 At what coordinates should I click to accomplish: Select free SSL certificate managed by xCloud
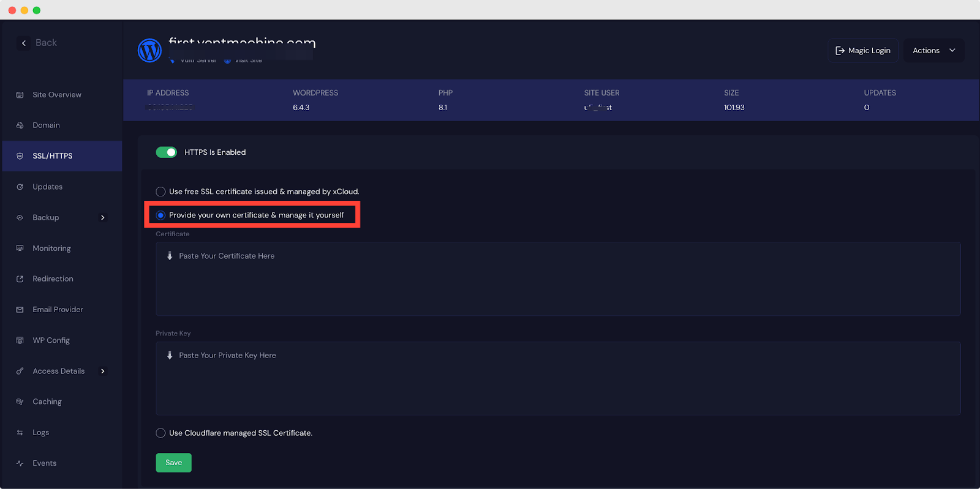[160, 192]
